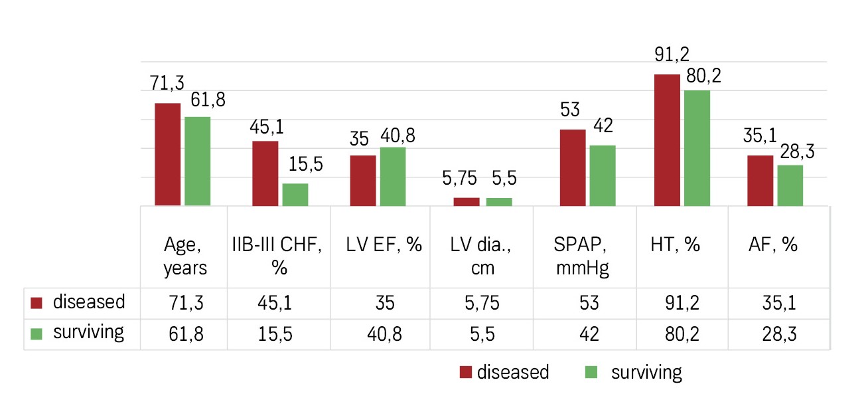Screen dimensions: 868x396
Task: Click the diseased HT bar labeled 91,2
Action: (668, 140)
